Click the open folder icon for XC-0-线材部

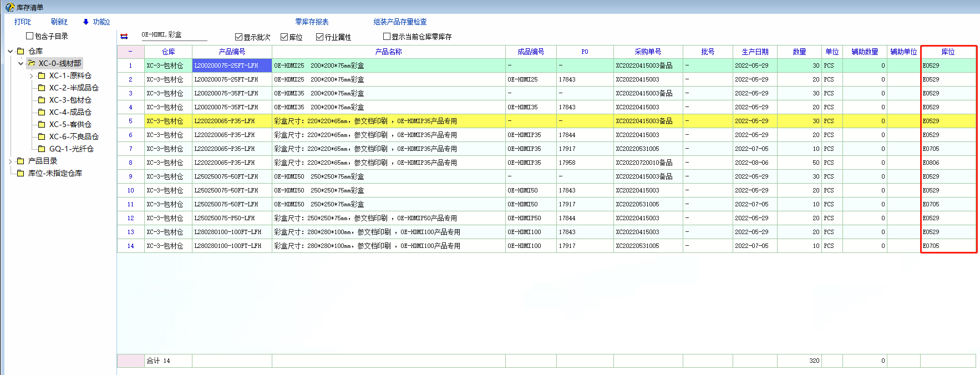[32, 63]
